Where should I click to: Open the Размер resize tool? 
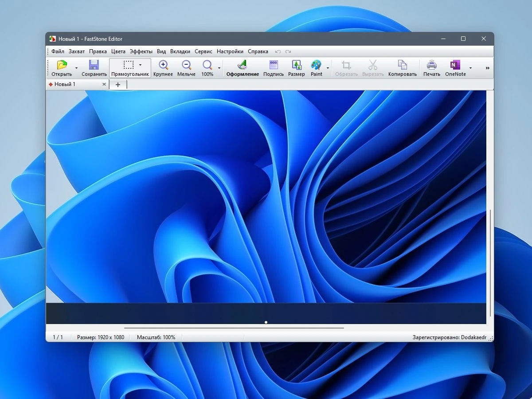tap(297, 68)
